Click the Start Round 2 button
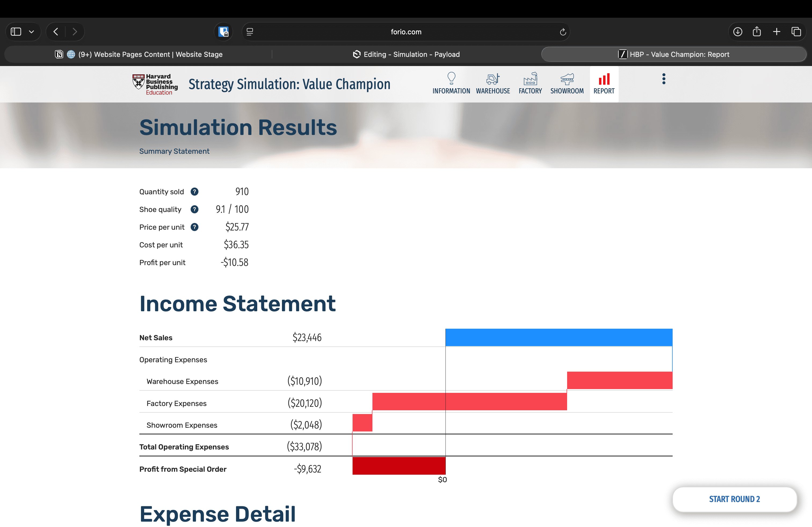Screen dimensions: 812x527 734,499
